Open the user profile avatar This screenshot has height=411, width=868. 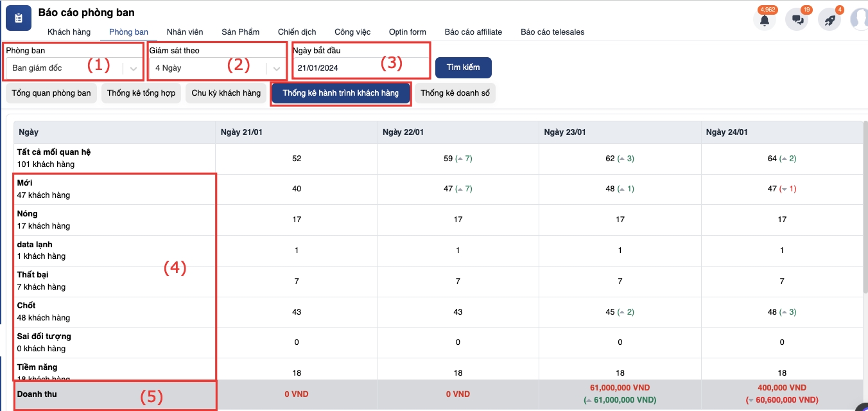coord(860,19)
